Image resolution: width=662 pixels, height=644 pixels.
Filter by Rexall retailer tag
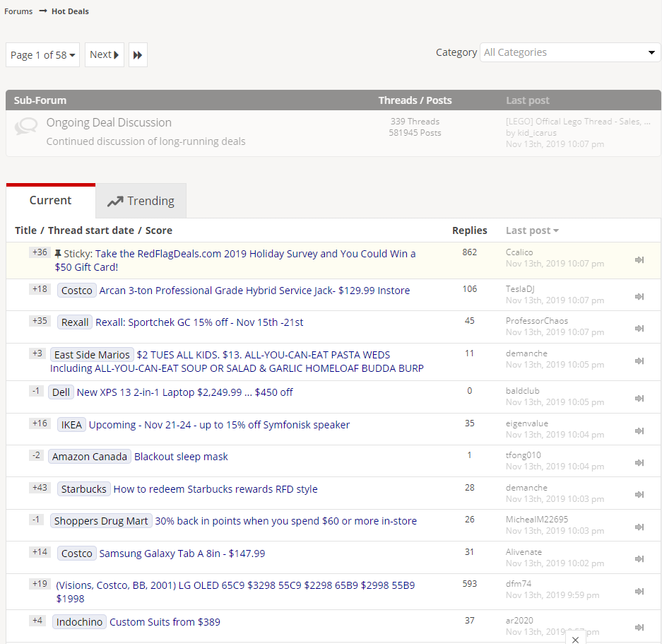pyautogui.click(x=75, y=322)
